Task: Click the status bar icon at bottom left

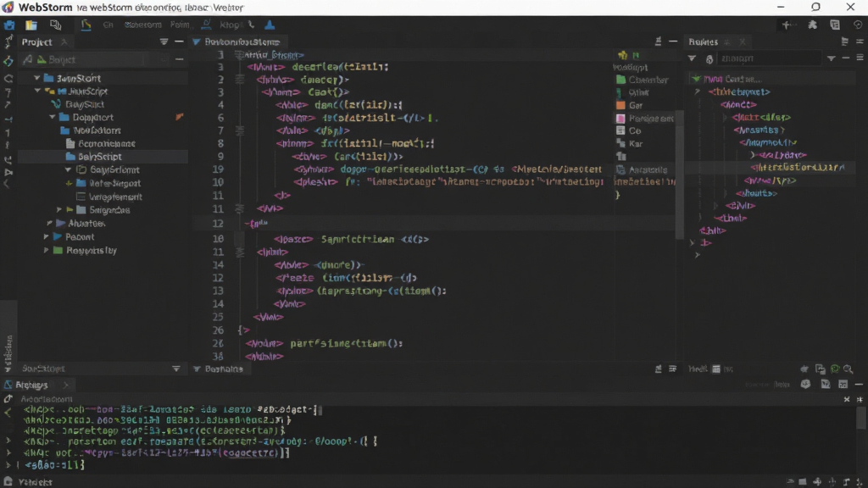Action: [x=8, y=482]
